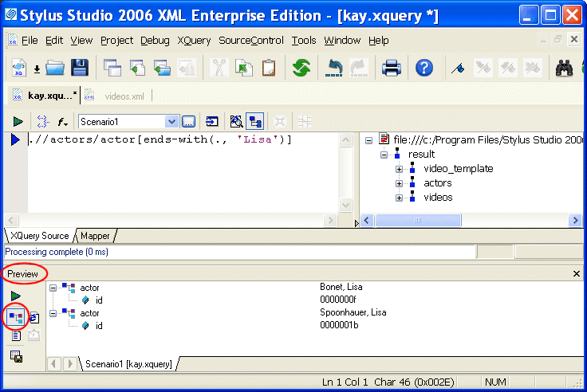Click the Save floppy disk icon

click(79, 68)
